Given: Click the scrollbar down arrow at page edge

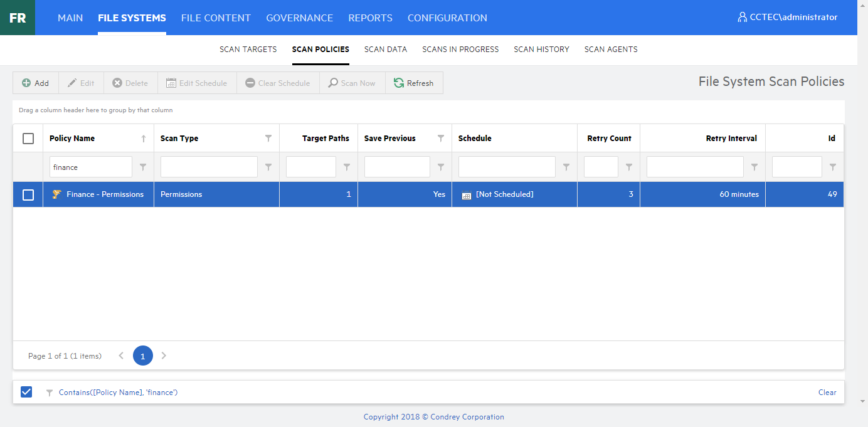Looking at the screenshot, I should click(x=863, y=401).
